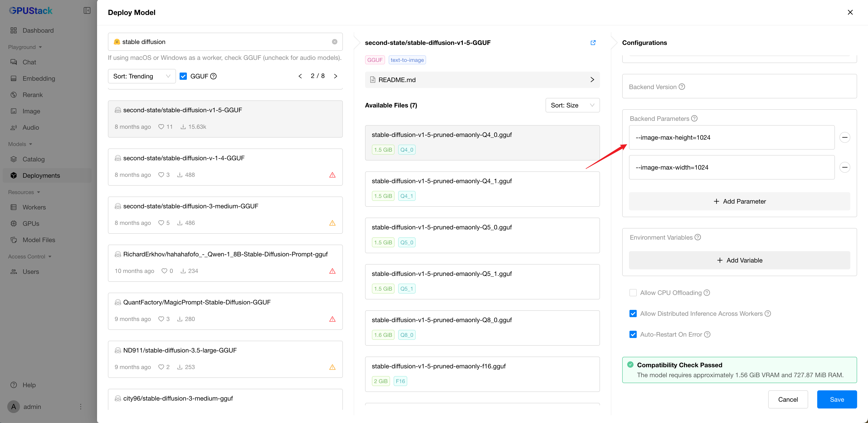The height and width of the screenshot is (423, 868).
Task: Click warning icon on stable-diffusion-3.5-large-GGUF
Action: (x=332, y=367)
